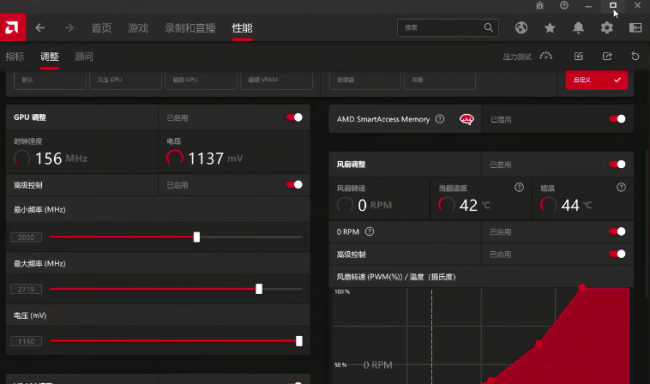Switch to 指标 sub-tab
This screenshot has width=650, height=384.
point(15,56)
